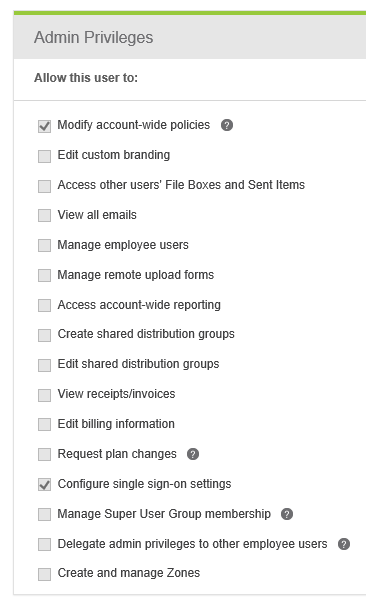Image resolution: width=366 pixels, height=604 pixels.
Task: Show help for Manage Super User Group membership
Action: click(x=287, y=514)
